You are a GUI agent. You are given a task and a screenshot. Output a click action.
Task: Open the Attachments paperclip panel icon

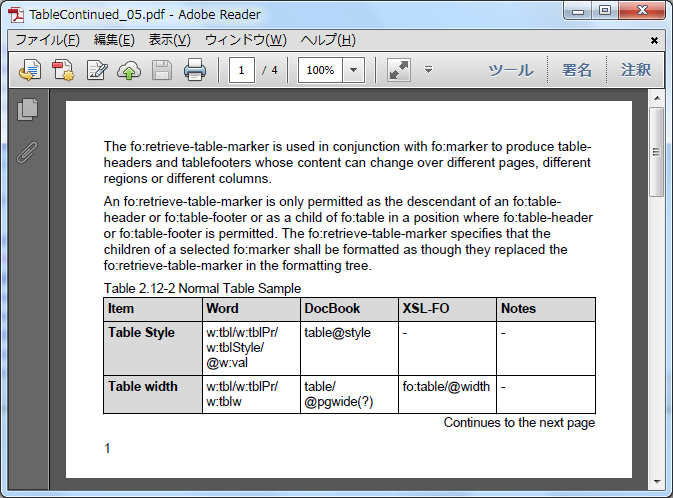tap(27, 152)
